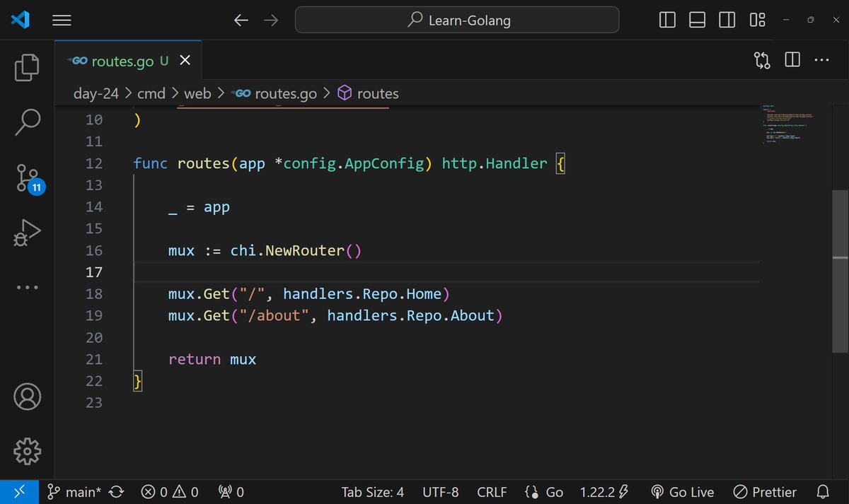
Task: Open the Explorer view in activity bar
Action: (x=28, y=67)
